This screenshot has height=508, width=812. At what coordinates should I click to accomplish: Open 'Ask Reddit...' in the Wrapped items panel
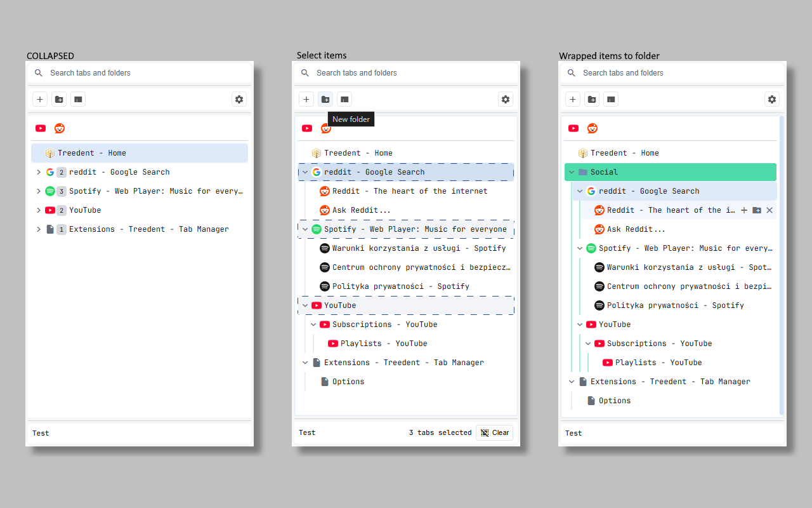[678, 229]
